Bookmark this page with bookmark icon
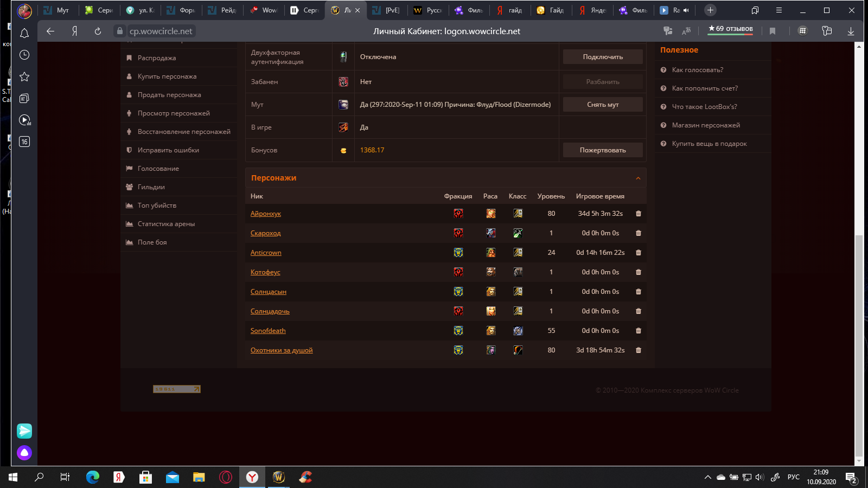Screen dimensions: 868x488 [x=773, y=31]
